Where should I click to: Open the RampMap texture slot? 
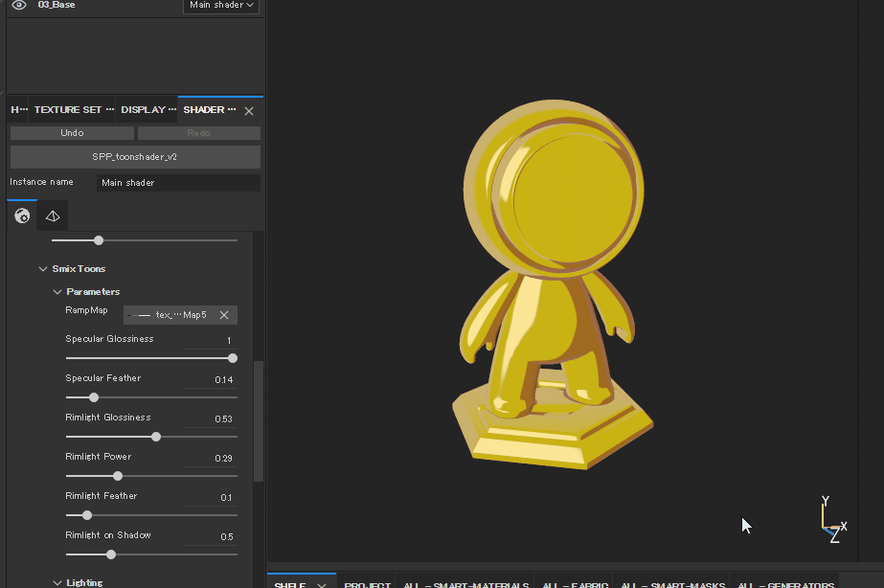(x=172, y=315)
